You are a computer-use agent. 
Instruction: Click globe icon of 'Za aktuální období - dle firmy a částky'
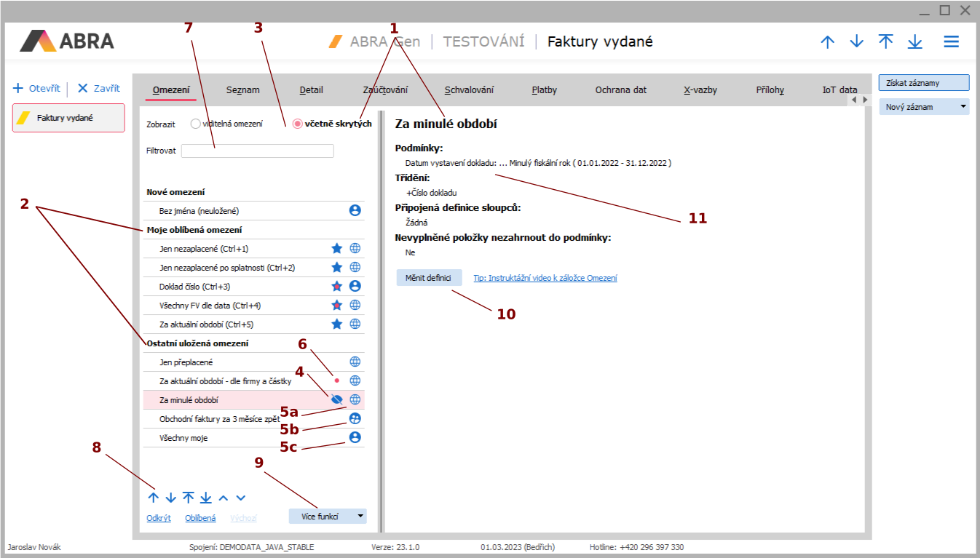click(x=355, y=380)
